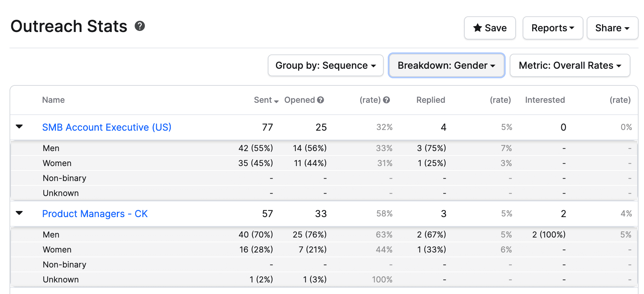Collapse the Product Managers - CK breakdown
Image resolution: width=644 pixels, height=294 pixels.
pos(19,213)
